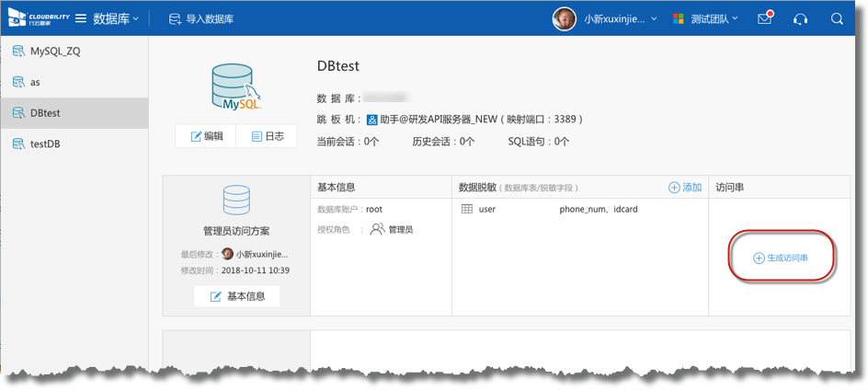This screenshot has width=868, height=390.
Task: Click database icon beside MySQL_ZQ
Action: click(18, 51)
